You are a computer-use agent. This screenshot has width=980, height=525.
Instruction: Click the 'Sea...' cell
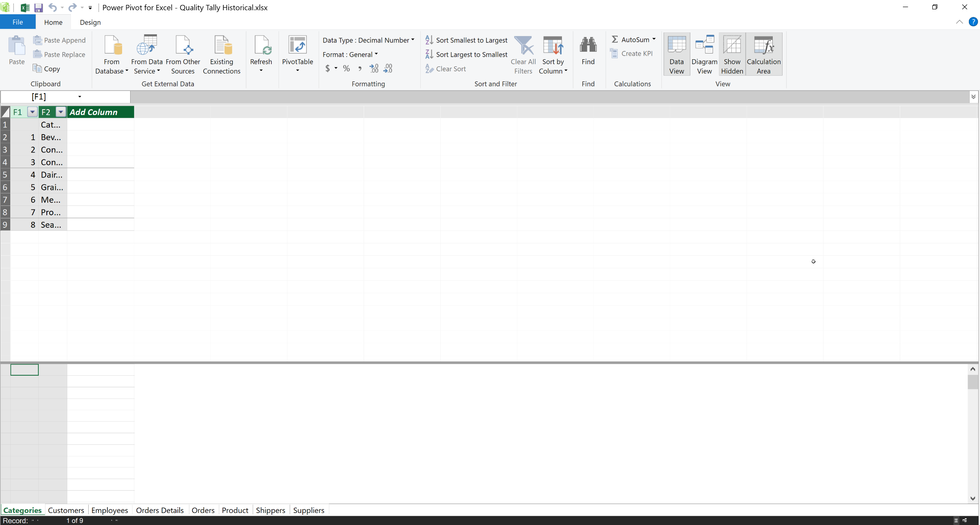coord(53,225)
